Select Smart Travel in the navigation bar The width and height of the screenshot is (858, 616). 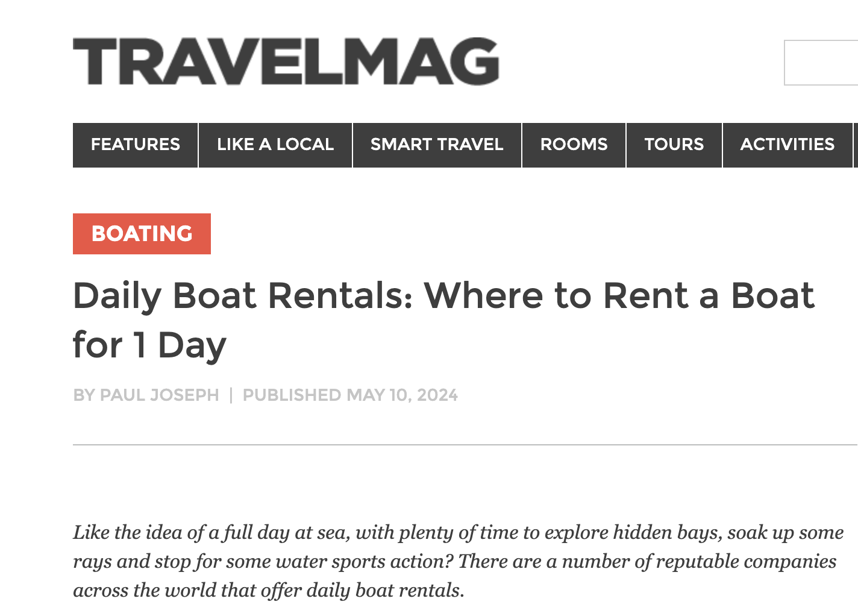437,145
